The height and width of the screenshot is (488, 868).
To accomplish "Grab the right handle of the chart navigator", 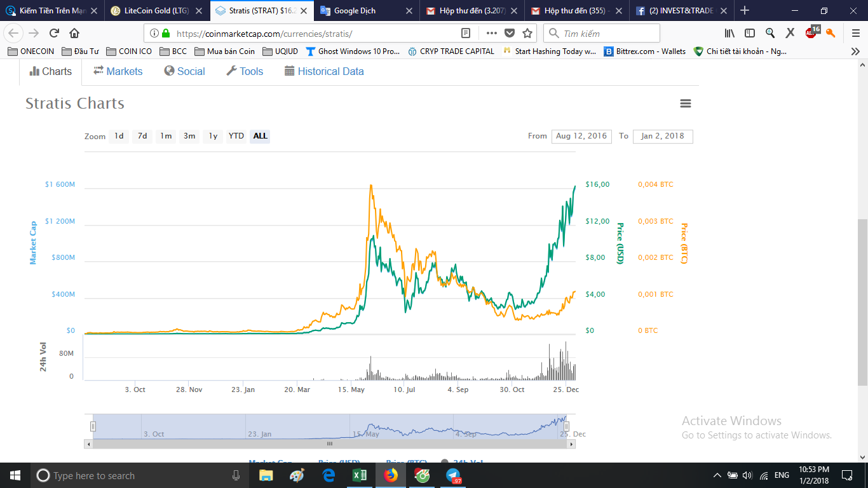I will (x=566, y=426).
